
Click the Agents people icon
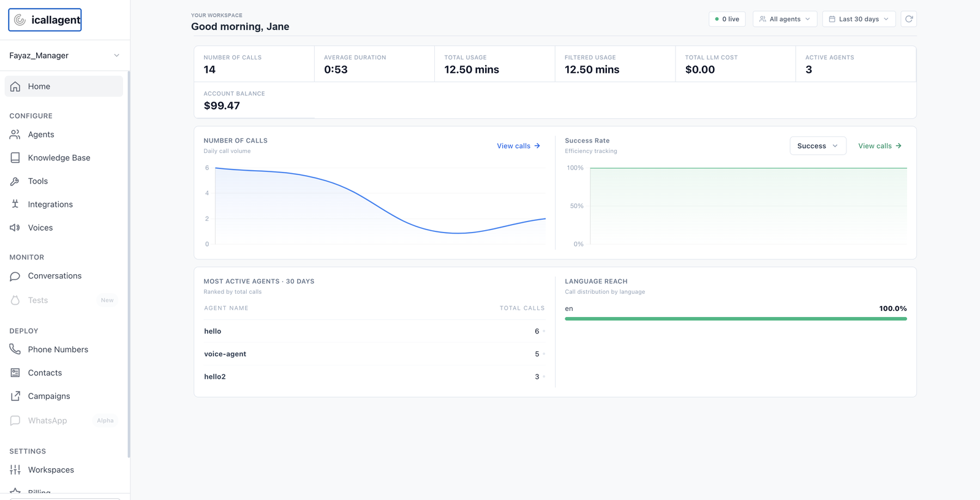click(15, 135)
